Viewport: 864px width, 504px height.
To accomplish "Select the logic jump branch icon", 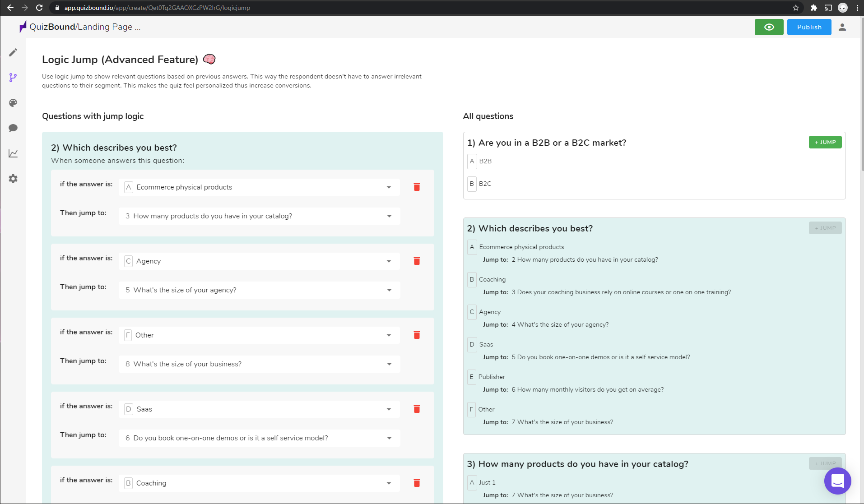I will point(13,78).
